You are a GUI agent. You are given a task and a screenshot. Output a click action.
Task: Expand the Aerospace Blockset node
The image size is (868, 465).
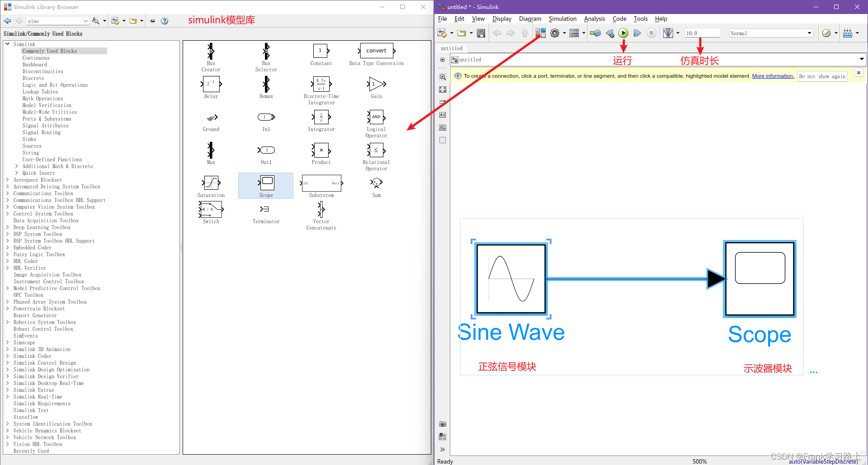click(x=8, y=180)
